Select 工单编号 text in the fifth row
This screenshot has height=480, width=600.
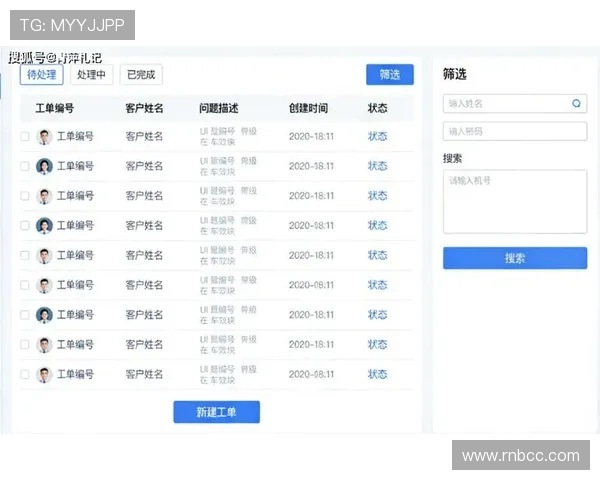point(75,255)
